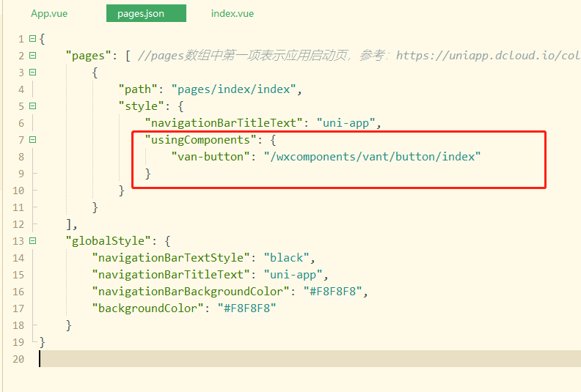Viewport: 581px width, 392px height.
Task: Click the "van-button" key
Action: coord(211,157)
